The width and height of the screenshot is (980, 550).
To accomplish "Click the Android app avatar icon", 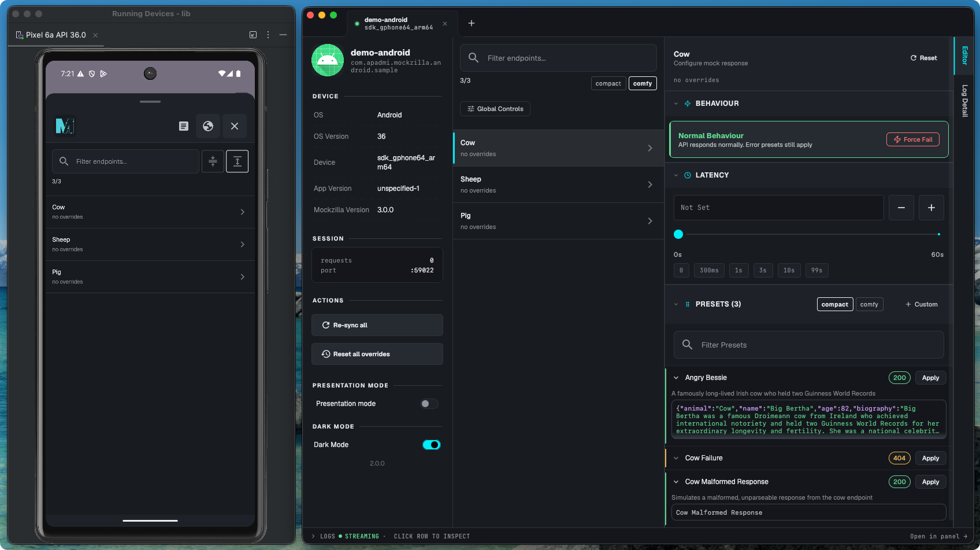I will tap(328, 60).
